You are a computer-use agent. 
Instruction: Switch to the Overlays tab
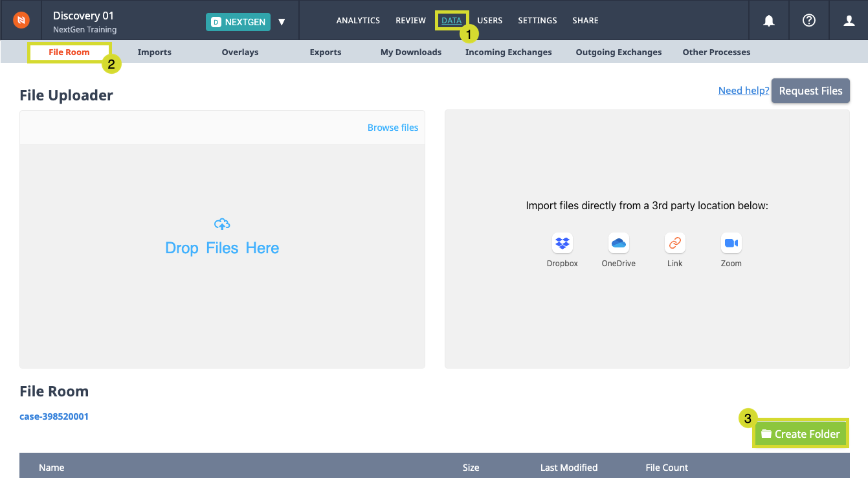(240, 52)
